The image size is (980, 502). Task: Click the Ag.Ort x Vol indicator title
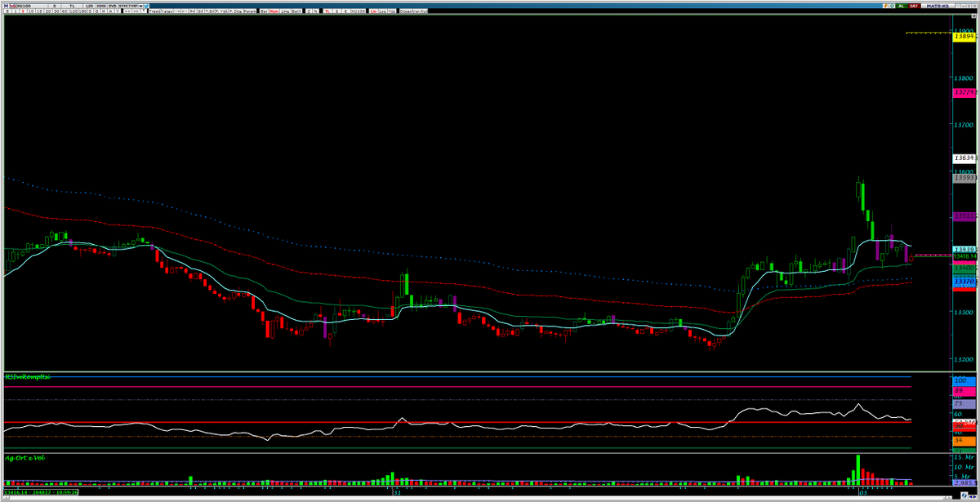(24, 459)
